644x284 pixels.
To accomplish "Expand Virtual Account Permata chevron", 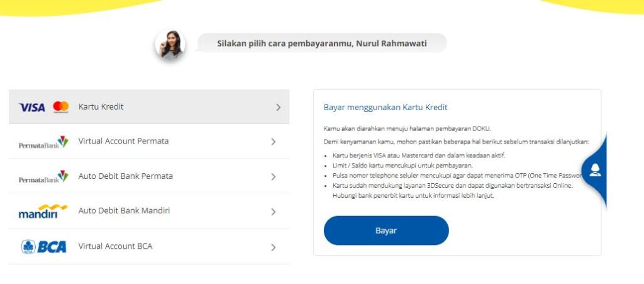I will [x=273, y=142].
